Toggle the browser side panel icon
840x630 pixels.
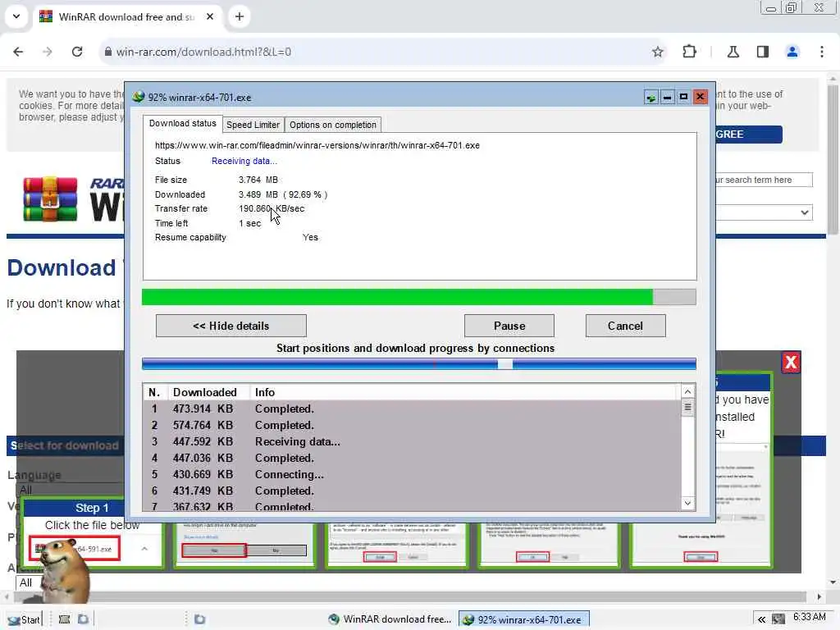click(x=763, y=52)
